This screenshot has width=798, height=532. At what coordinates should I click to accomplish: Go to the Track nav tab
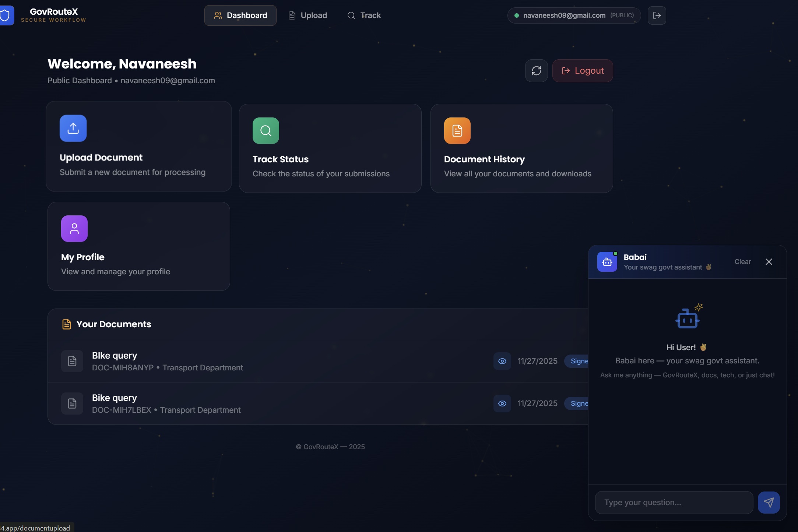(x=364, y=15)
